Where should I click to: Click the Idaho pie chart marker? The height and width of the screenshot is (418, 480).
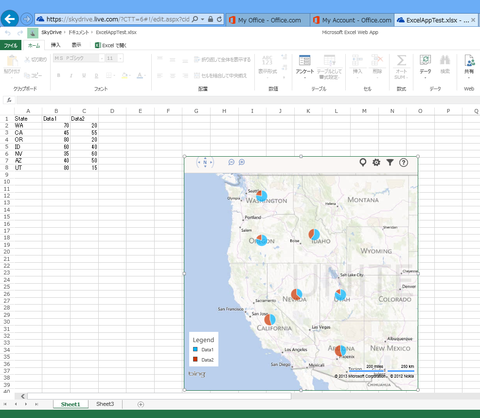314,234
